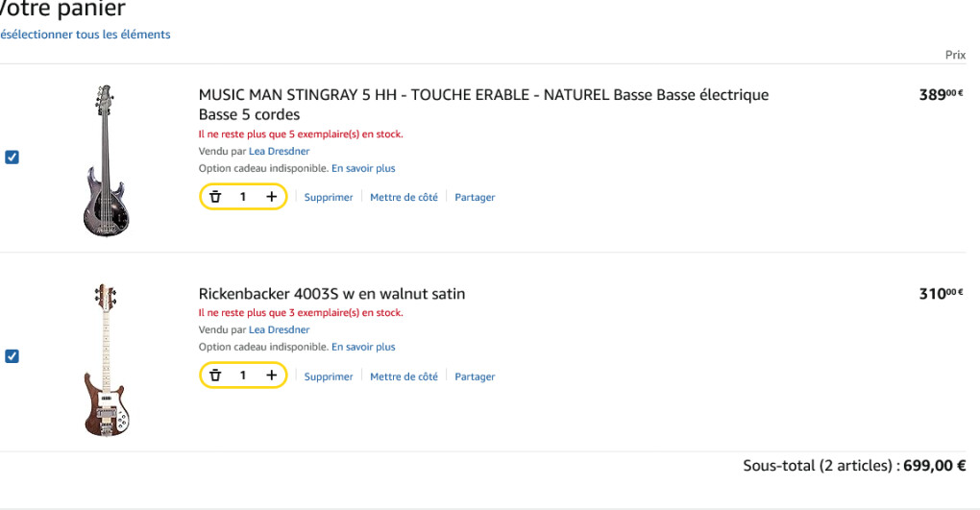Click Partager for the Music Man Stingray
This screenshot has width=980, height=510.
pyautogui.click(x=475, y=198)
